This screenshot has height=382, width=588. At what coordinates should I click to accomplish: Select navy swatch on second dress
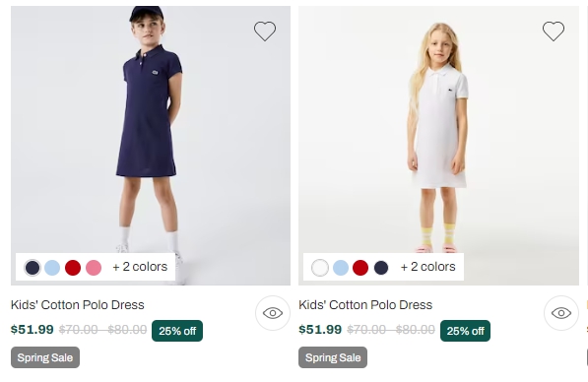pos(381,268)
